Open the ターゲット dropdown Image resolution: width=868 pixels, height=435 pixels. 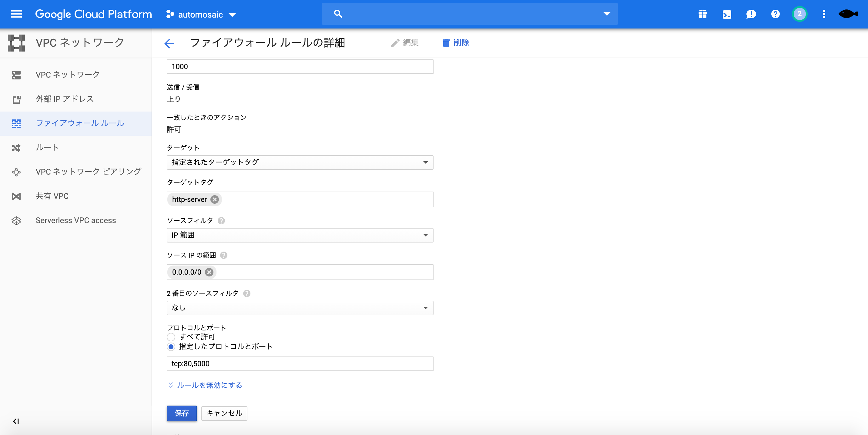click(x=300, y=162)
